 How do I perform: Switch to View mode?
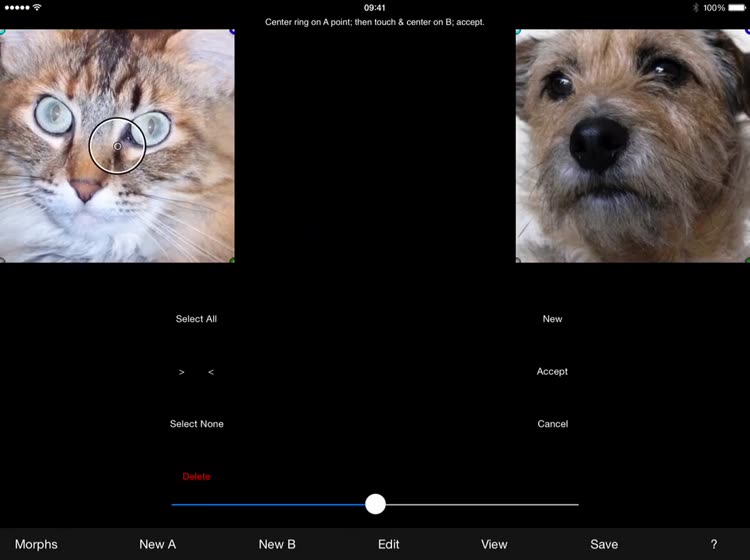click(x=494, y=544)
